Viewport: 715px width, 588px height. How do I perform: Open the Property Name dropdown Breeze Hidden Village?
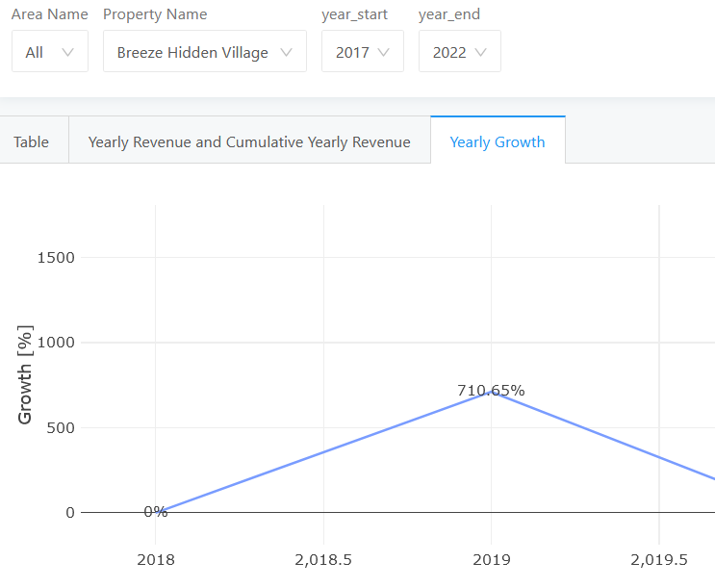[205, 52]
